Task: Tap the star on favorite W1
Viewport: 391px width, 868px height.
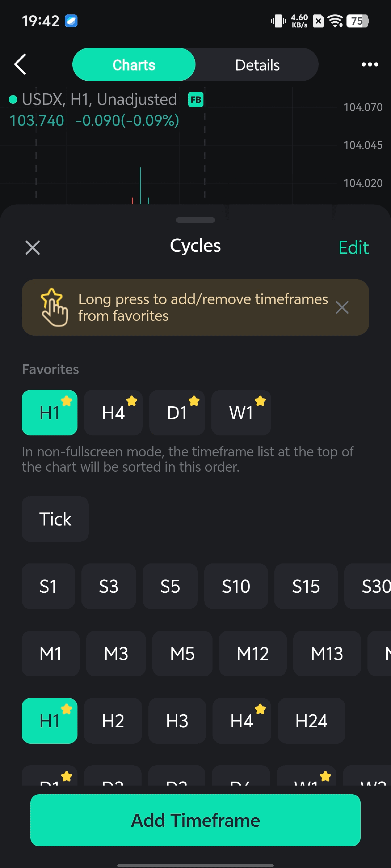Action: (x=260, y=401)
